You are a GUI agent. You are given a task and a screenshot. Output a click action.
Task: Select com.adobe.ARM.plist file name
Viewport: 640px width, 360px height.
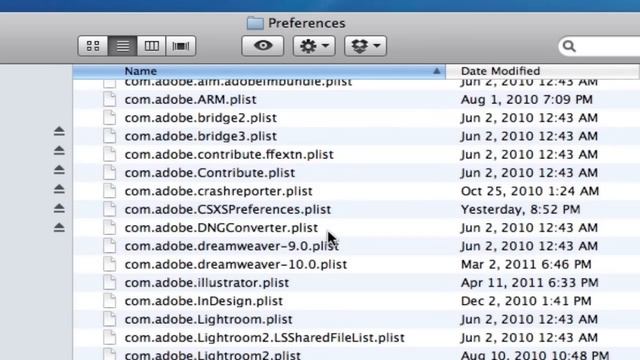[190, 100]
